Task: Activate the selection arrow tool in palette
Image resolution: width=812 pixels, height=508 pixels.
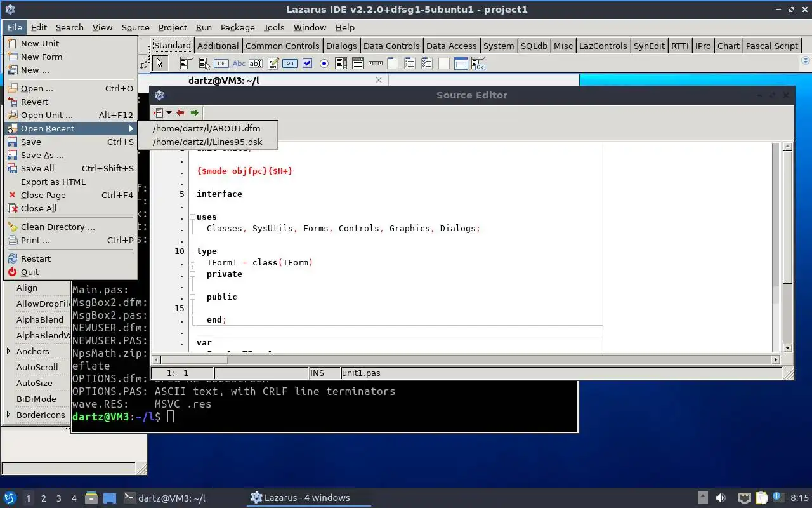Action: [160, 62]
